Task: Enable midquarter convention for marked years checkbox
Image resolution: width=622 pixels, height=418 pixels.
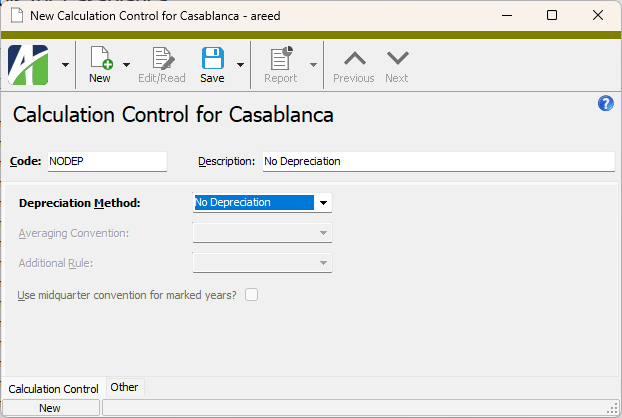Action: coord(251,295)
